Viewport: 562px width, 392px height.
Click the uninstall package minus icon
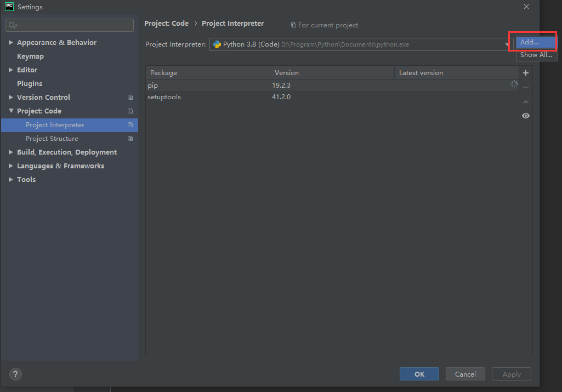525,87
